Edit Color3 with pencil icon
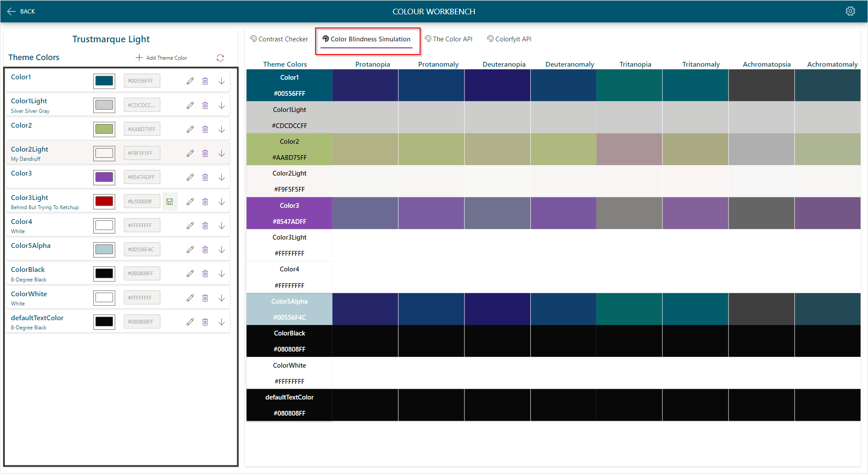The image size is (868, 474). (190, 177)
